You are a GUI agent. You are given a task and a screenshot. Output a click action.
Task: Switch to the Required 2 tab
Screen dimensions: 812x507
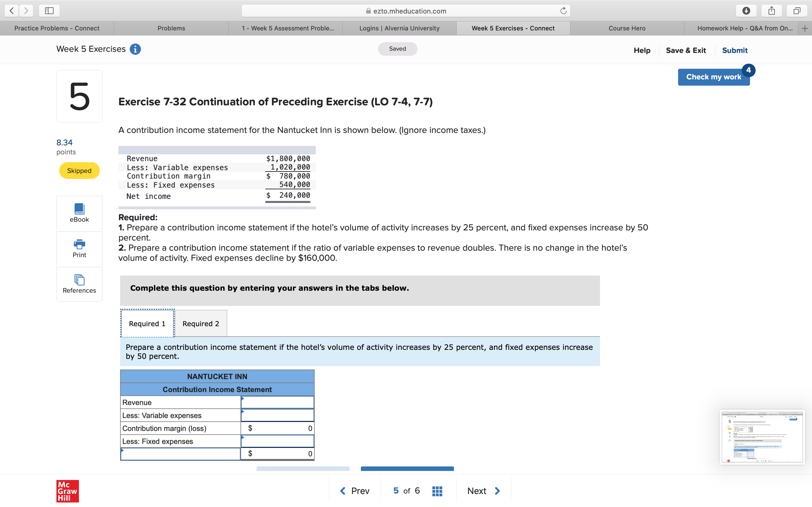(x=201, y=323)
